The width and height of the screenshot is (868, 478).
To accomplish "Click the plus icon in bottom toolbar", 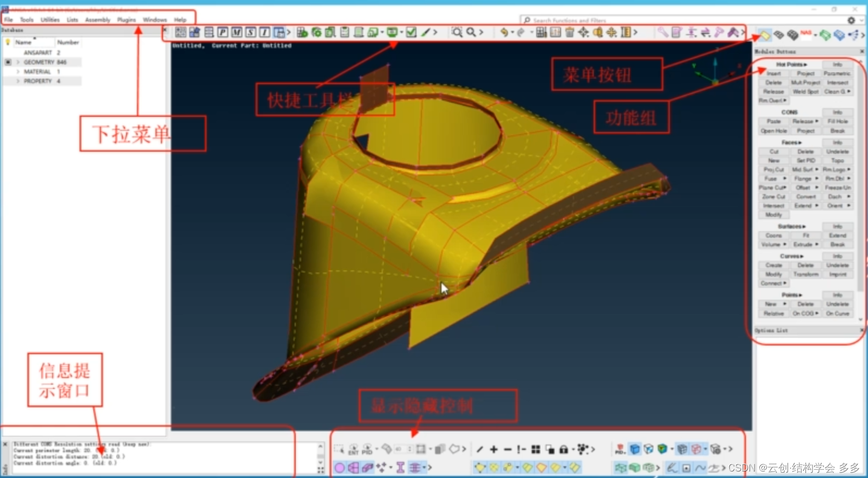I will (494, 449).
